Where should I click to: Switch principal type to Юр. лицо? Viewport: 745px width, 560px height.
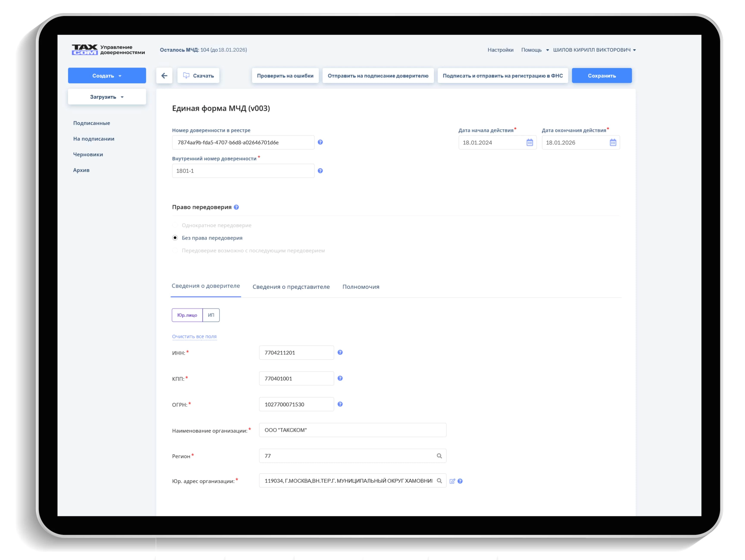point(187,315)
